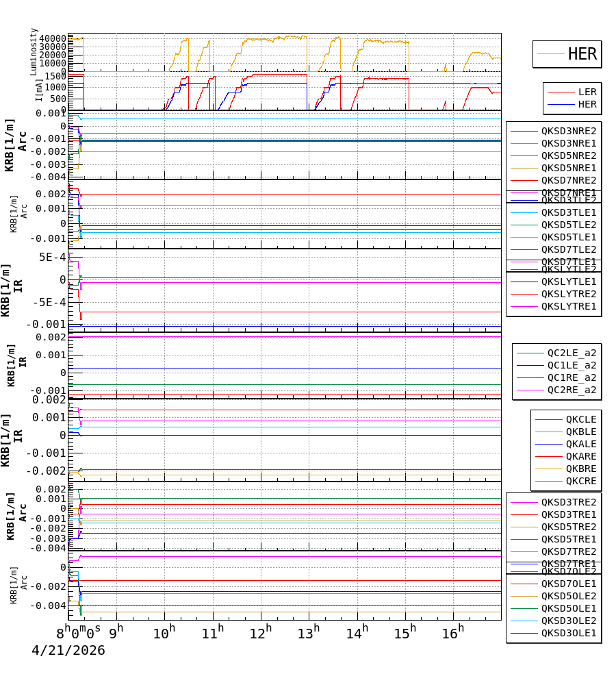This screenshot has width=616, height=674.
Task: Select legend entry QKSD5TRE1
Action: click(569, 540)
